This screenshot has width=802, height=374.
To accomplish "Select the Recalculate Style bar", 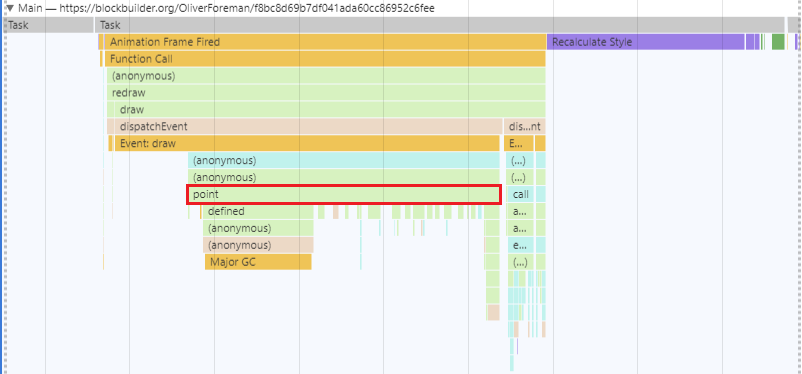I will click(x=645, y=42).
